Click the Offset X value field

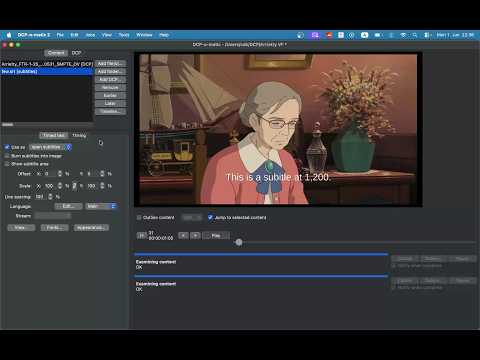click(50, 174)
